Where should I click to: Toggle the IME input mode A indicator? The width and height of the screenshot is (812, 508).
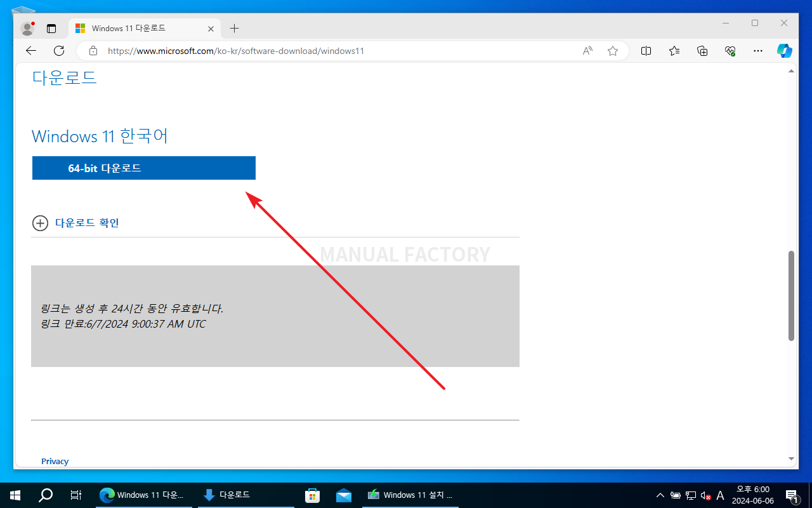point(720,495)
